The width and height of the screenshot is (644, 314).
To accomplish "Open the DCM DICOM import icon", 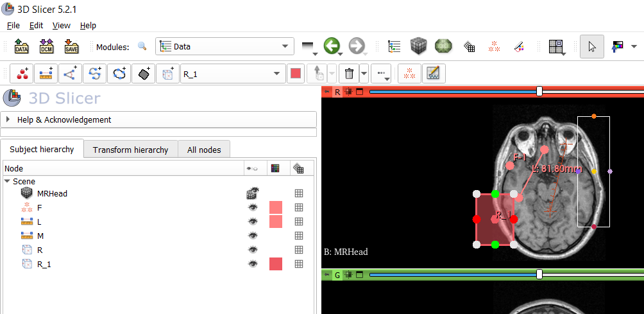I will 46,46.
